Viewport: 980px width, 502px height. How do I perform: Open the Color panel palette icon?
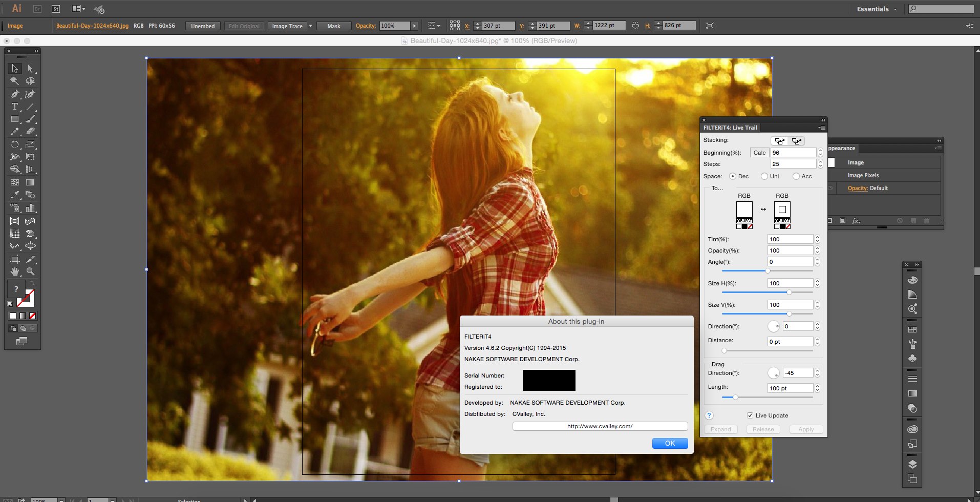[x=912, y=280]
